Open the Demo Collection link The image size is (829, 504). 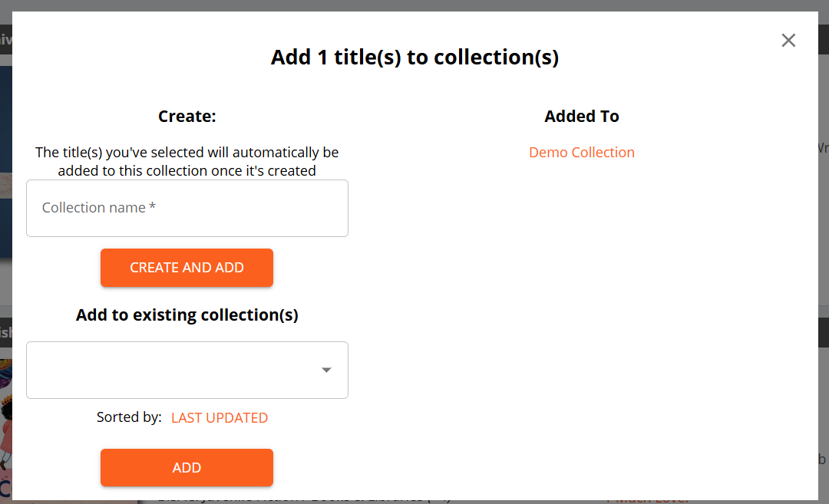[582, 153]
